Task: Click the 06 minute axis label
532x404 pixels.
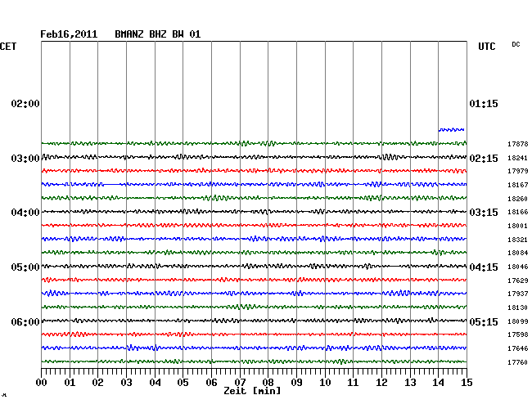Action: pyautogui.click(x=211, y=383)
